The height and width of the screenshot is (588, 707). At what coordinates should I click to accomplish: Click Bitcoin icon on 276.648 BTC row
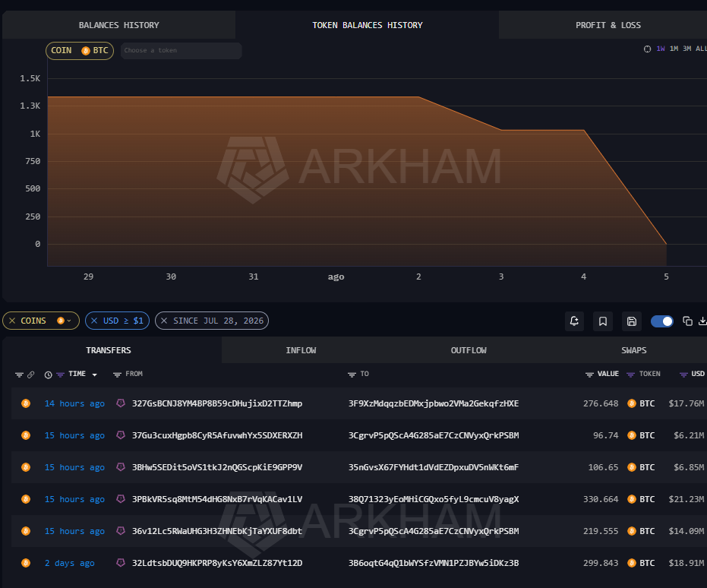[x=26, y=403]
